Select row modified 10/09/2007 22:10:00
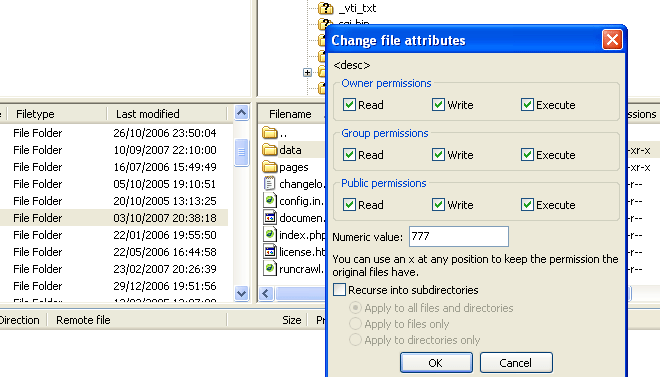The width and height of the screenshot is (660, 377). tap(114, 150)
